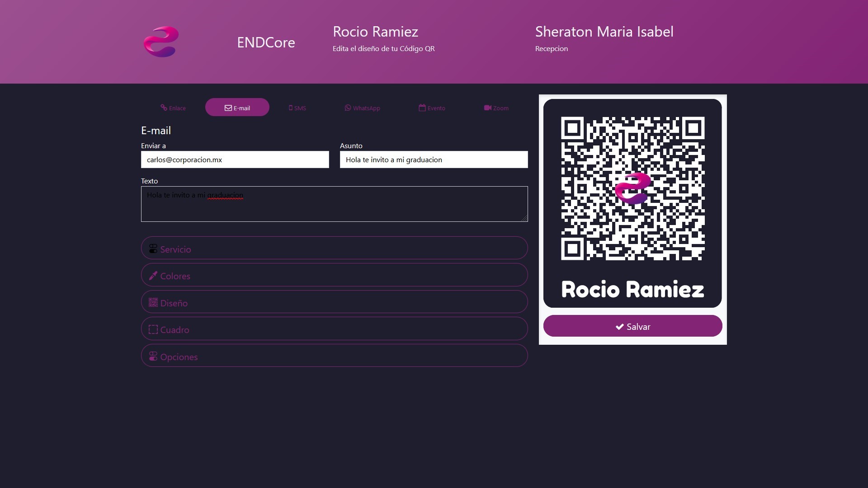Select the Enlace tab
Viewport: 868px width, 488px height.
[x=173, y=108]
